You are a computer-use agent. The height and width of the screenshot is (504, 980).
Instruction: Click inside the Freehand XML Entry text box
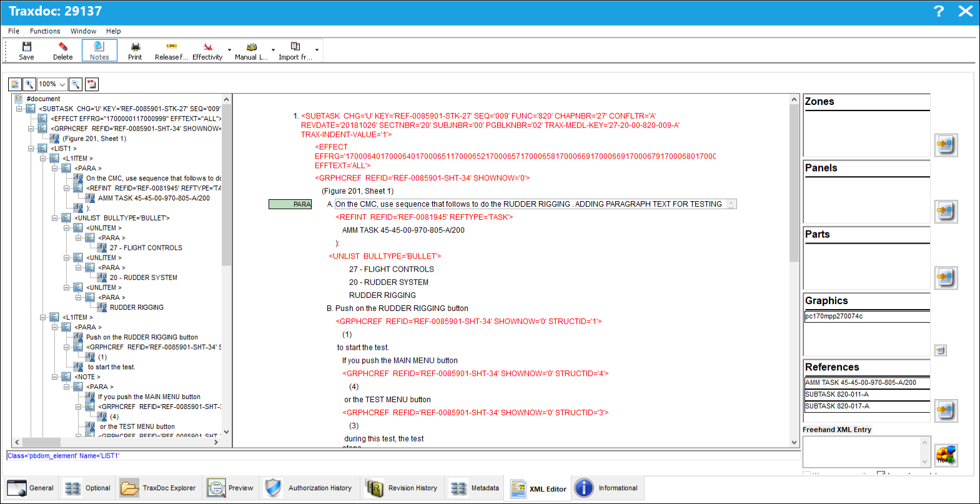point(861,452)
